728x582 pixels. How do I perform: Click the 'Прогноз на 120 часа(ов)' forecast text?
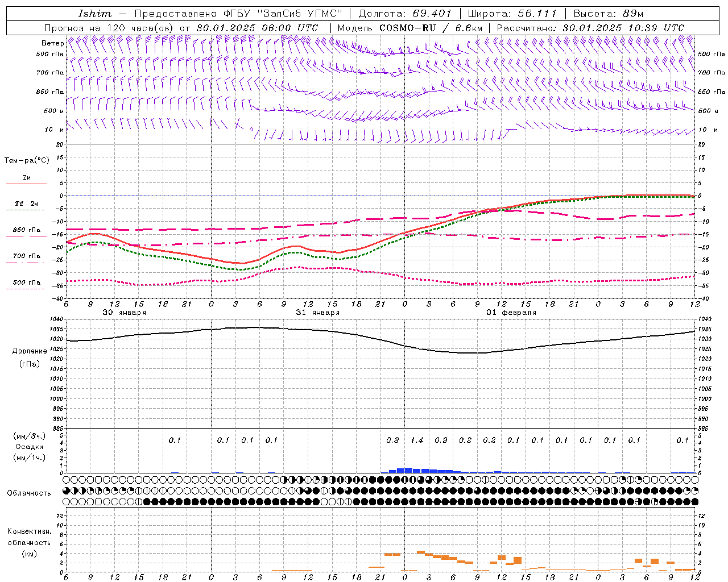point(110,28)
